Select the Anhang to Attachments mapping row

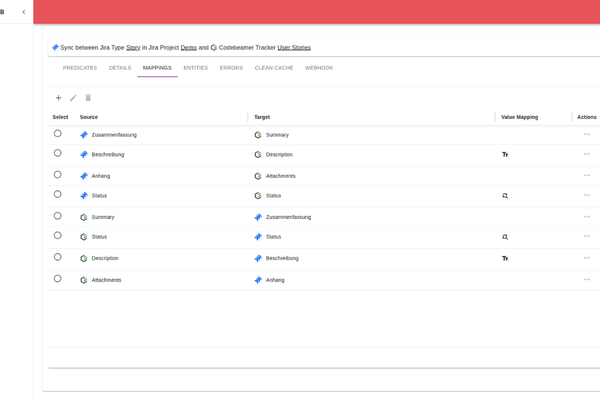tap(57, 175)
